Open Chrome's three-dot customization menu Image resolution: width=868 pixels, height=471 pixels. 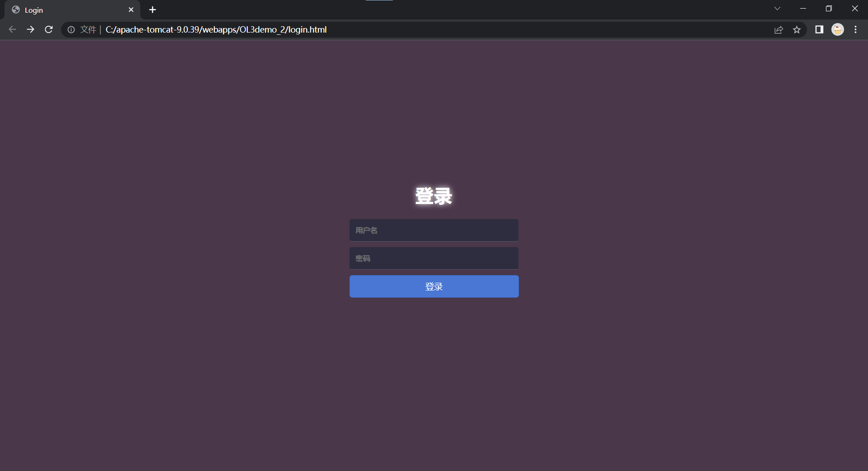click(x=855, y=29)
